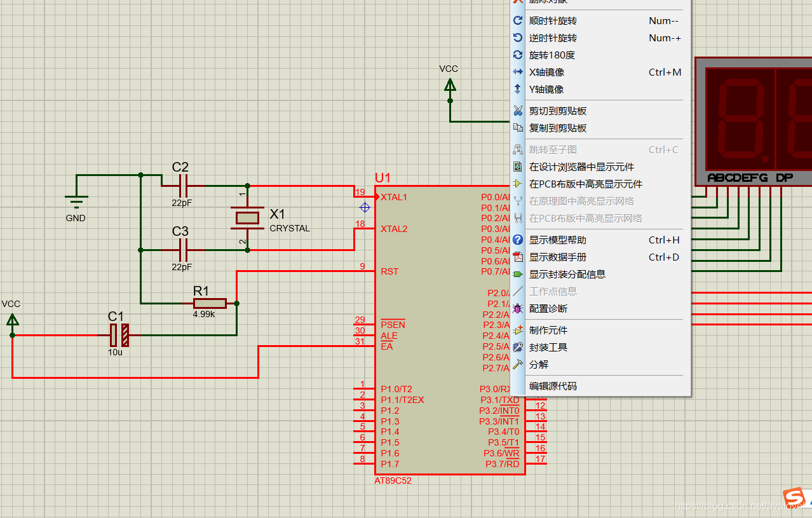
Task: Select the X1 crystal component
Action: (x=247, y=218)
